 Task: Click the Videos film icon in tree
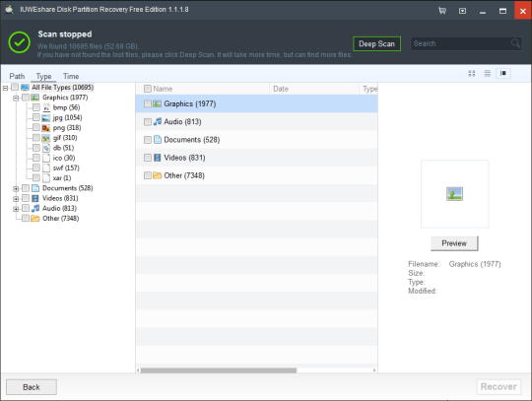tap(35, 198)
